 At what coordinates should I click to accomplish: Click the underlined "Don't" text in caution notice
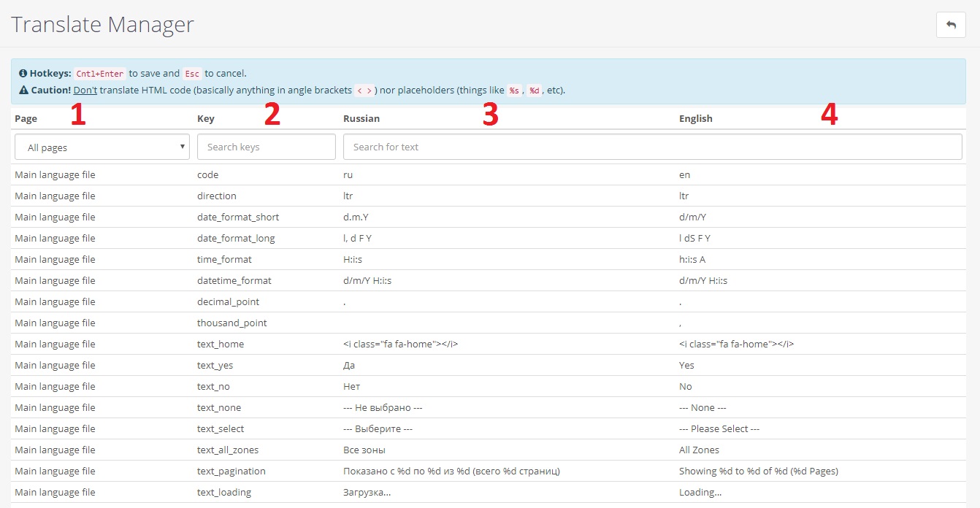[x=85, y=91]
